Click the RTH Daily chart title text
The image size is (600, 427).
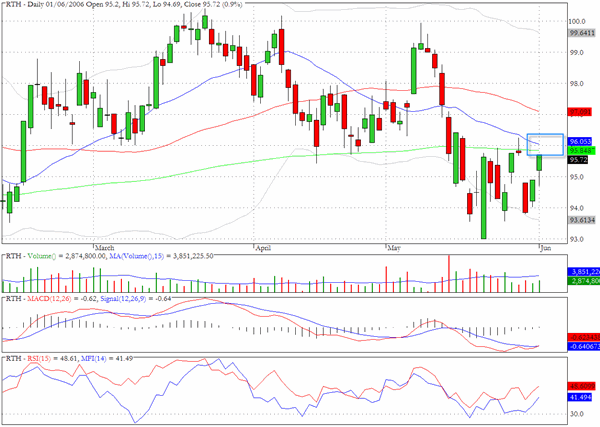124,4
